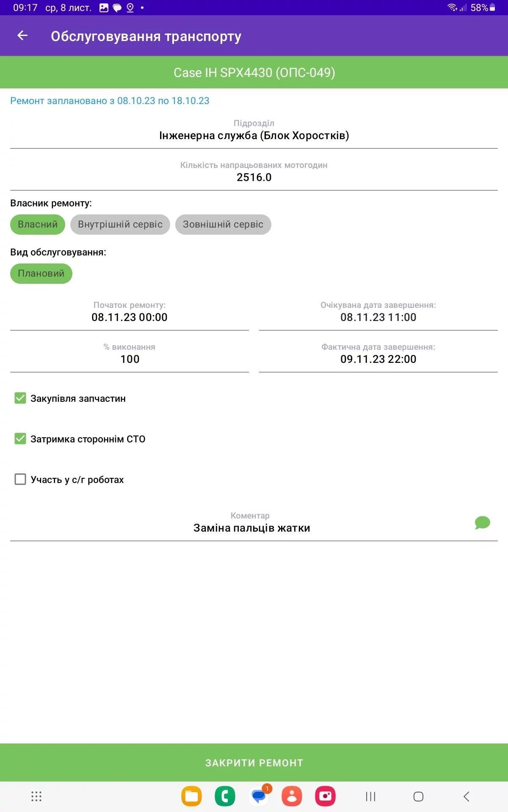Screen dimensions: 508x812
Task: Edit the % виконання value field
Action: click(130, 359)
